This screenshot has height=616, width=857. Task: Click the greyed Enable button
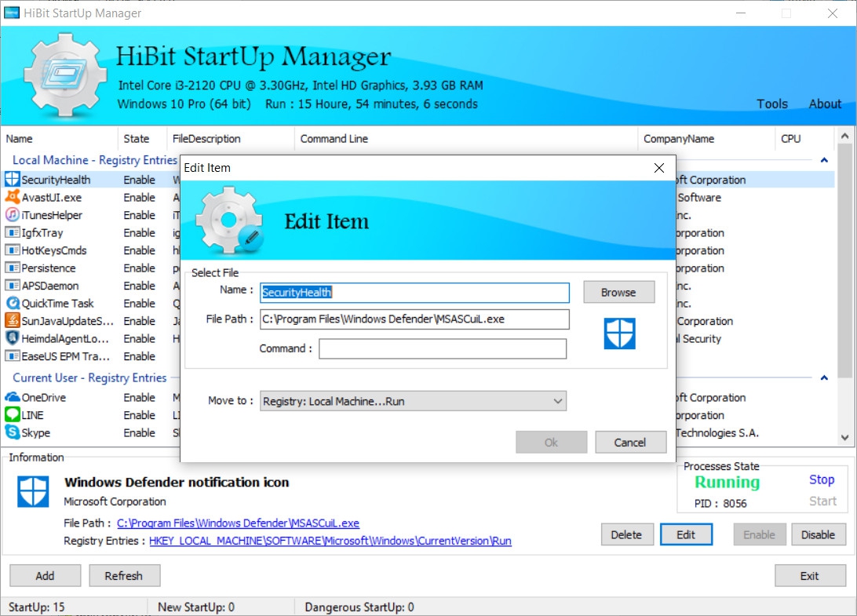[759, 534]
